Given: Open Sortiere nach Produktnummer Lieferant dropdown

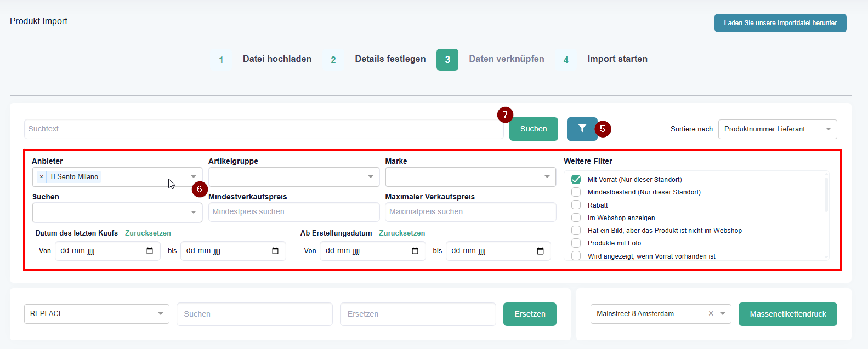Looking at the screenshot, I should (x=777, y=129).
